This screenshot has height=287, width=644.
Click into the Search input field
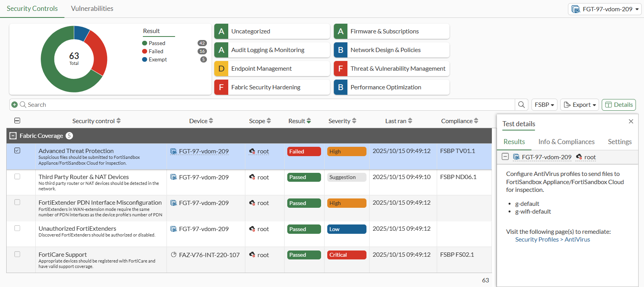(x=268, y=105)
